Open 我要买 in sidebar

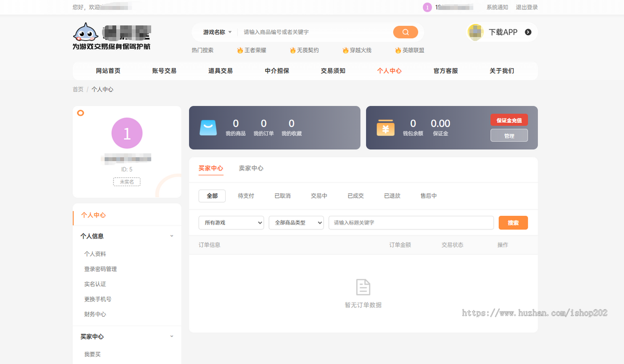pyautogui.click(x=93, y=354)
